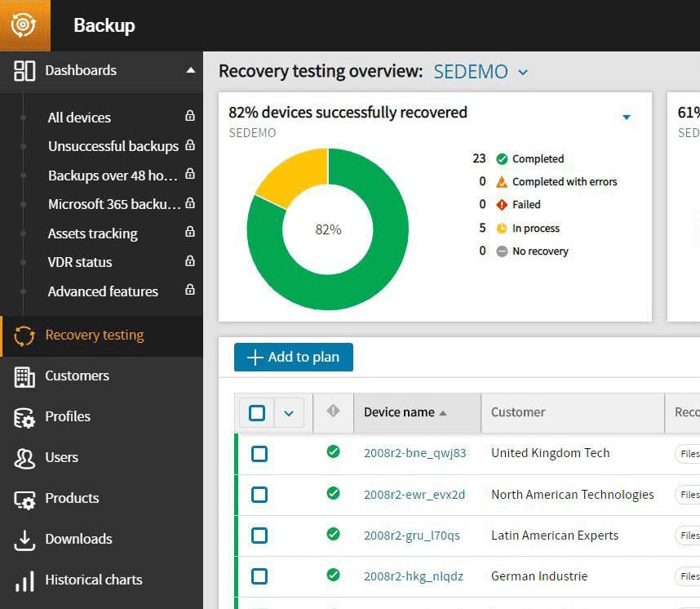The width and height of the screenshot is (700, 609).
Task: Click the Users icon in sidebar
Action: tap(24, 458)
